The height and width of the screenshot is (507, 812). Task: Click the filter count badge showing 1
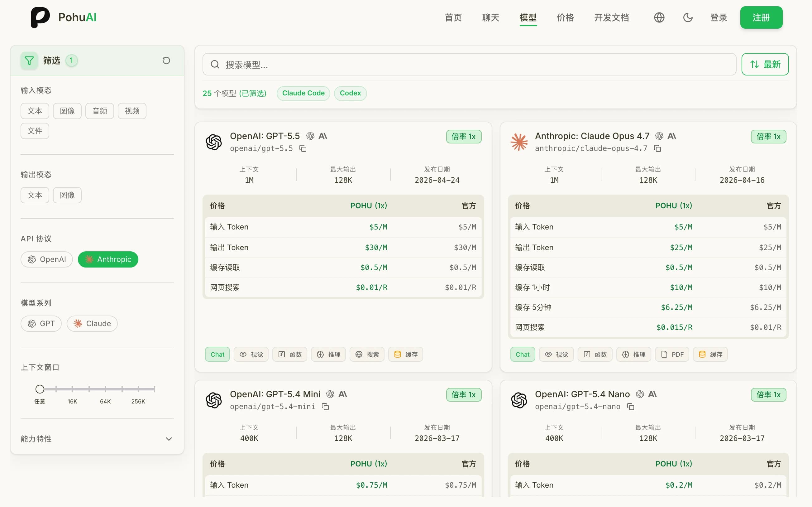pyautogui.click(x=71, y=61)
